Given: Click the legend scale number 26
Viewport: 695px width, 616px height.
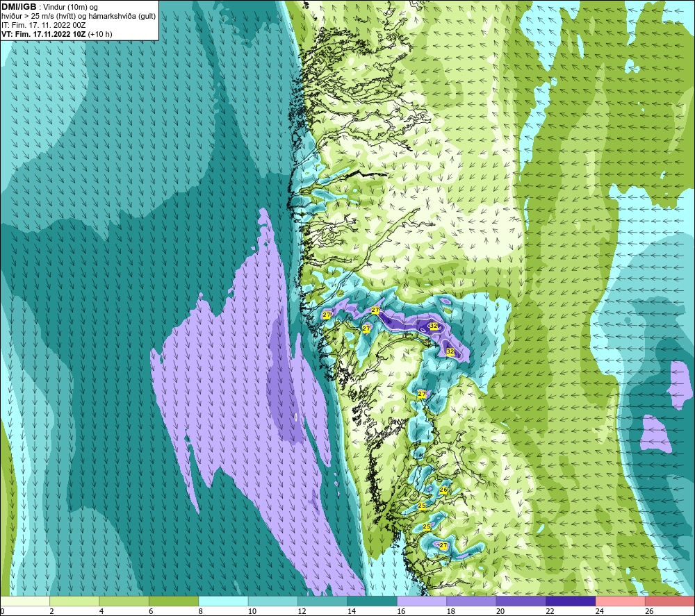Looking at the screenshot, I should 649,611.
